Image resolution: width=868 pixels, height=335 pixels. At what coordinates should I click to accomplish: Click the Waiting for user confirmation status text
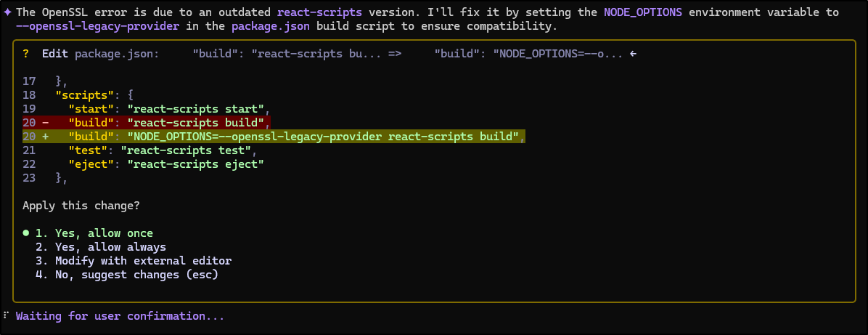click(120, 316)
